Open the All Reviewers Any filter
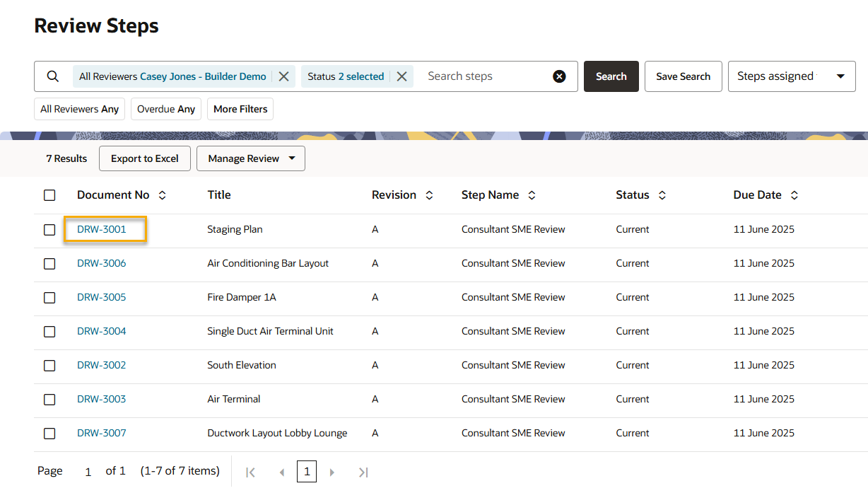Viewport: 868px width, 493px height. (x=79, y=109)
